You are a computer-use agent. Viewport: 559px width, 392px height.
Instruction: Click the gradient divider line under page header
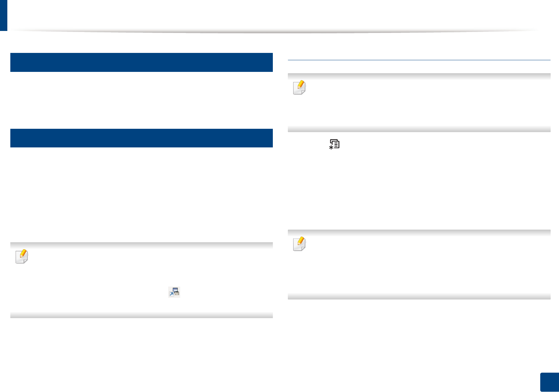(x=273, y=32)
